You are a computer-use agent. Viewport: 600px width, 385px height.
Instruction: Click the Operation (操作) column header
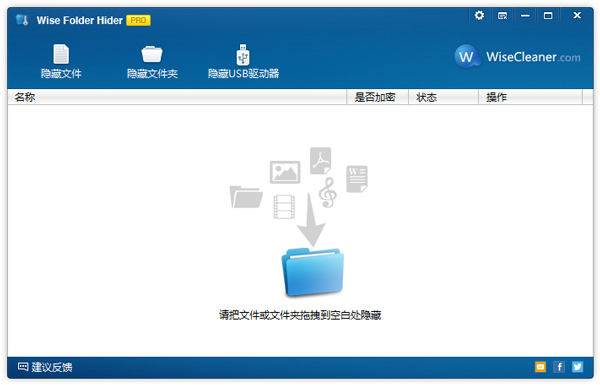530,97
